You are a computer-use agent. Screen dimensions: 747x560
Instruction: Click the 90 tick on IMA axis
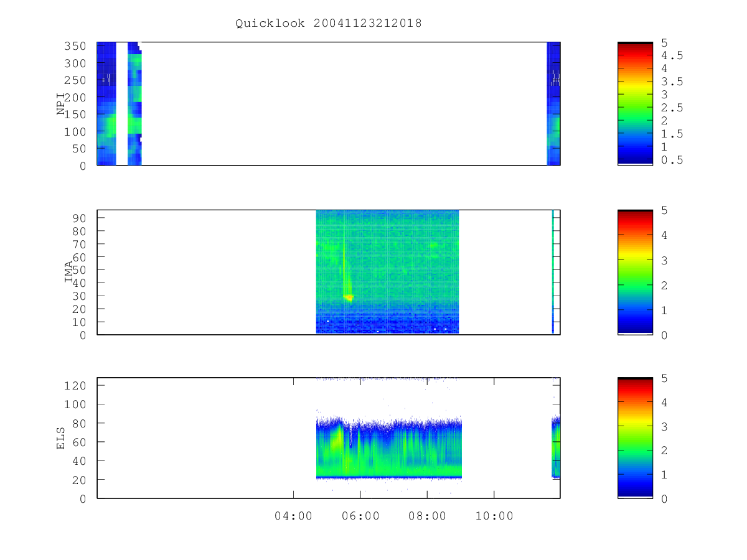coord(81,218)
